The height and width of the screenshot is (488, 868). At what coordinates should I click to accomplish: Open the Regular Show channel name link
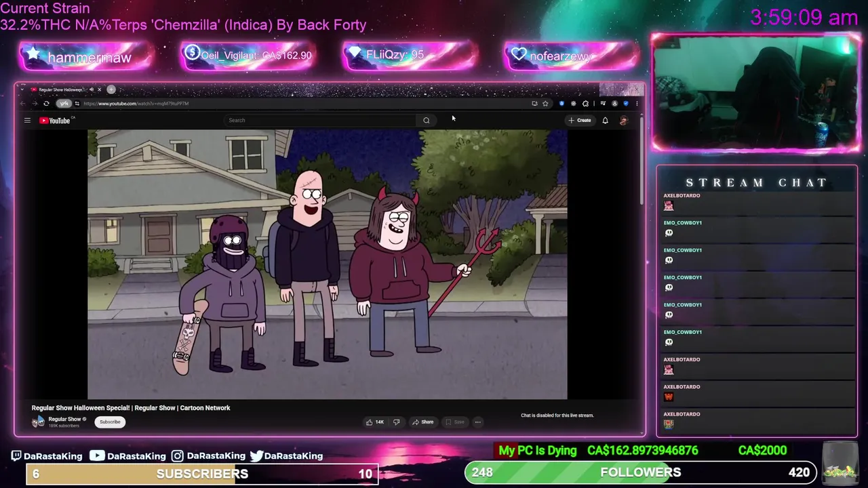click(64, 419)
